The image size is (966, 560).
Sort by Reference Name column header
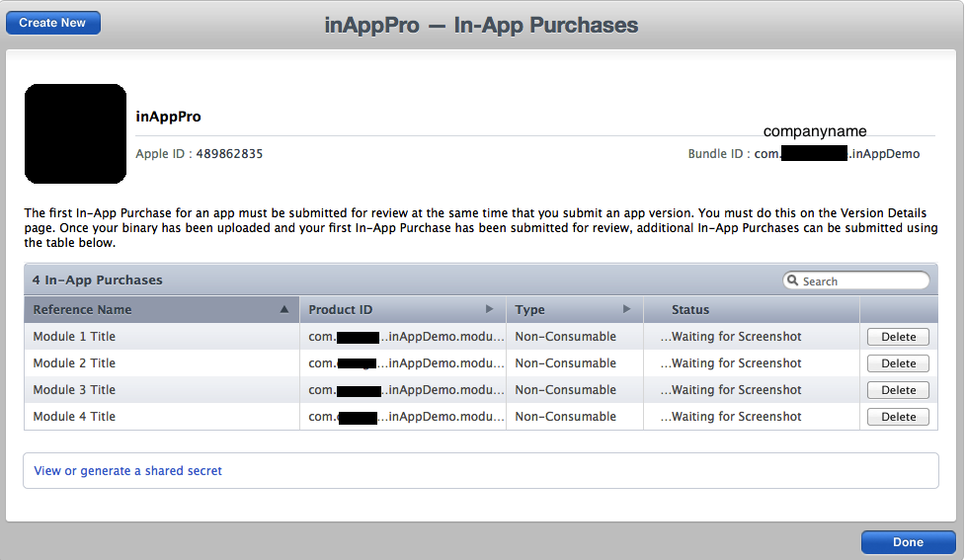(x=161, y=309)
